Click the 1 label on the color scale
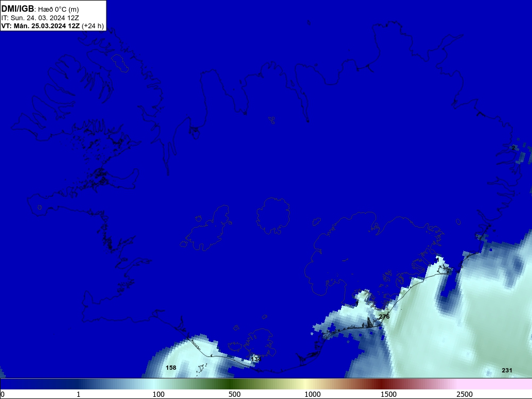 (78, 394)
